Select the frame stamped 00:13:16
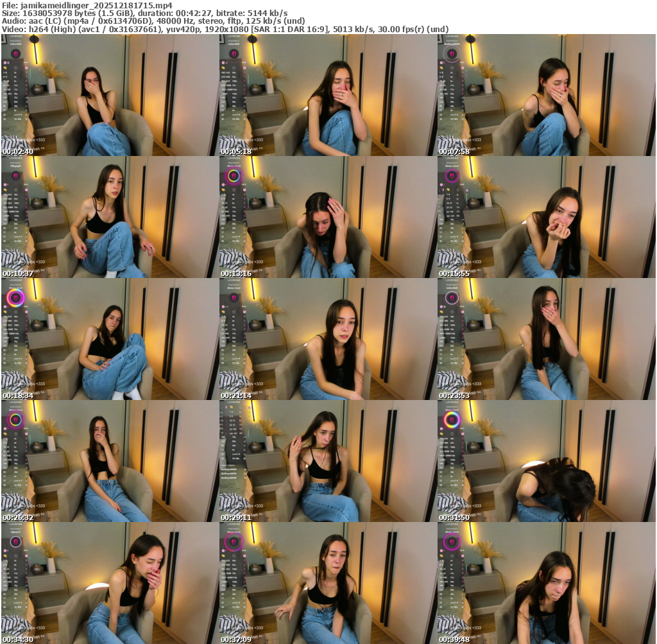 coord(328,217)
